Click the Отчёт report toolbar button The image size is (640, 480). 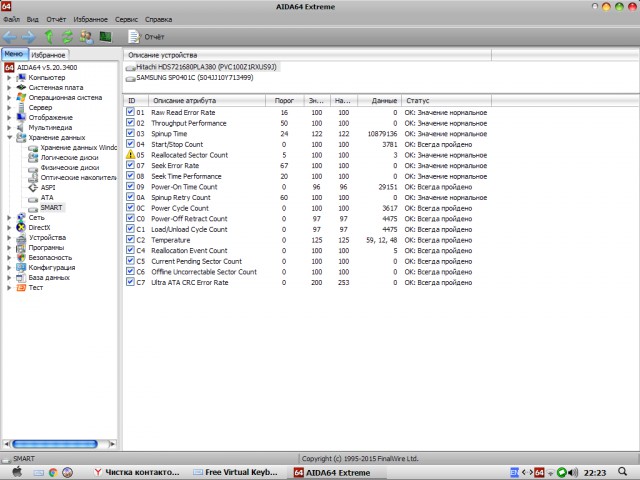pos(146,37)
